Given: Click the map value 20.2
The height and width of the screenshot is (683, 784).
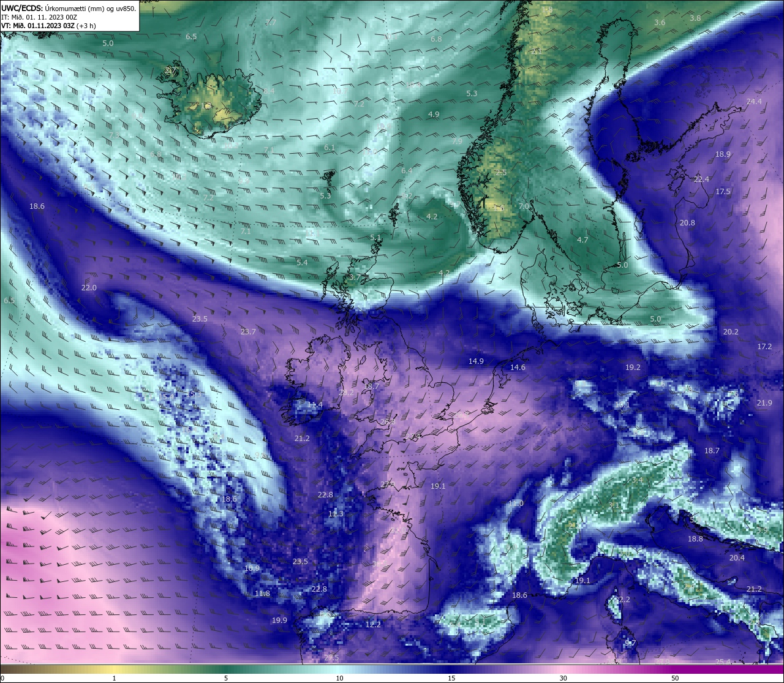Looking at the screenshot, I should [731, 332].
